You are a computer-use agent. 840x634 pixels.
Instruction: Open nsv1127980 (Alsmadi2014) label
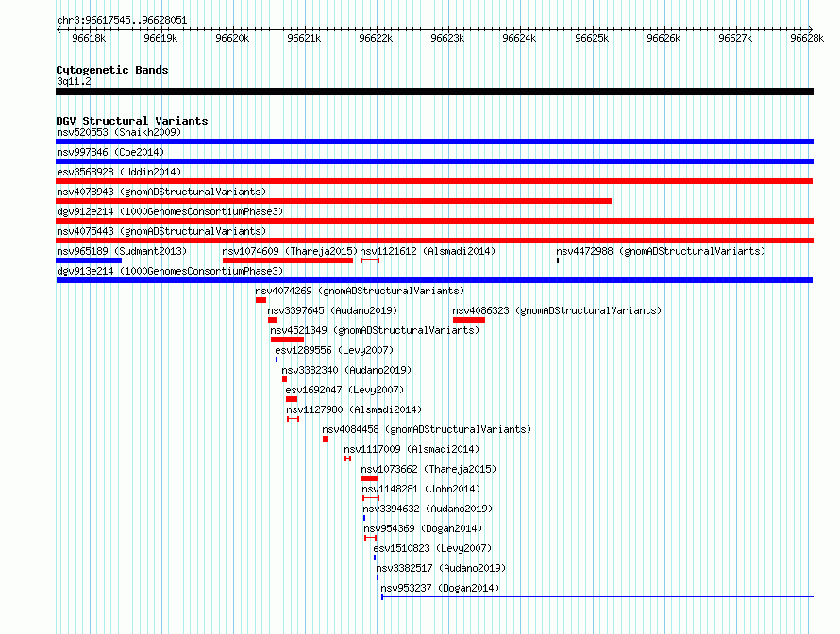(x=354, y=409)
